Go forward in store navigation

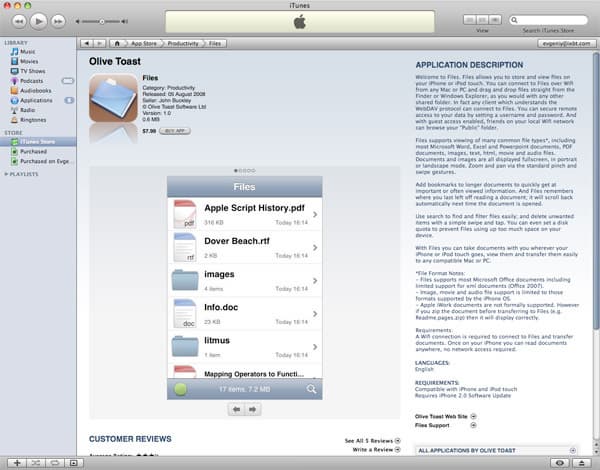[x=99, y=44]
